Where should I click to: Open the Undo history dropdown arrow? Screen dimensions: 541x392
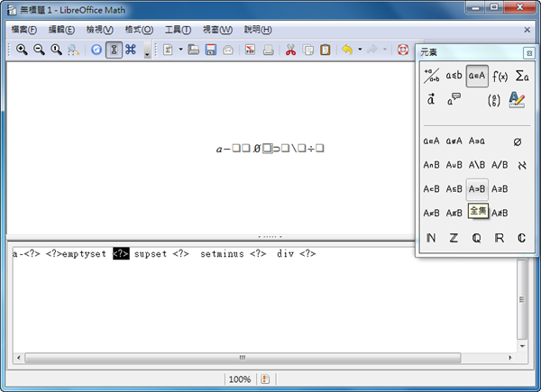click(360, 50)
